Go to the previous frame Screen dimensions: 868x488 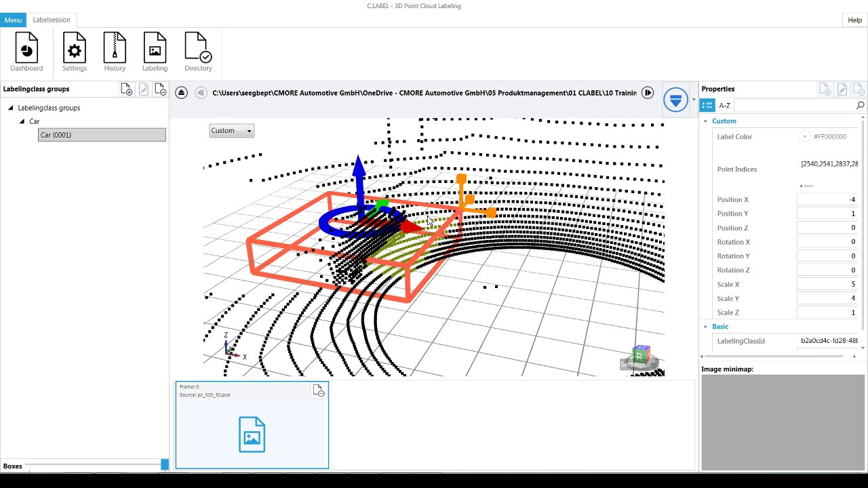click(201, 93)
